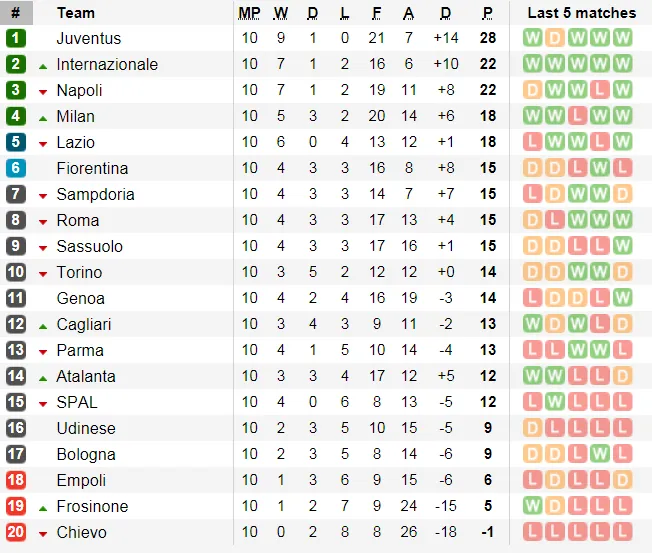Open the Fiorentina team link
This screenshot has height=553, width=652.
pos(92,168)
